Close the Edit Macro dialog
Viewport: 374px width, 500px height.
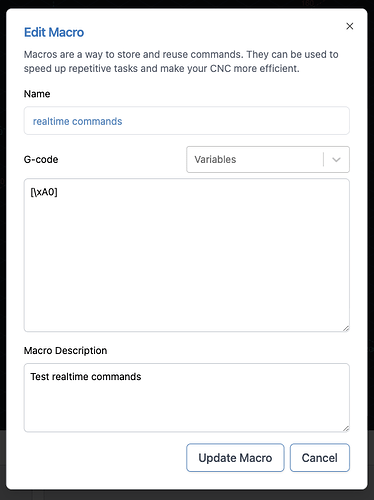[x=349, y=26]
